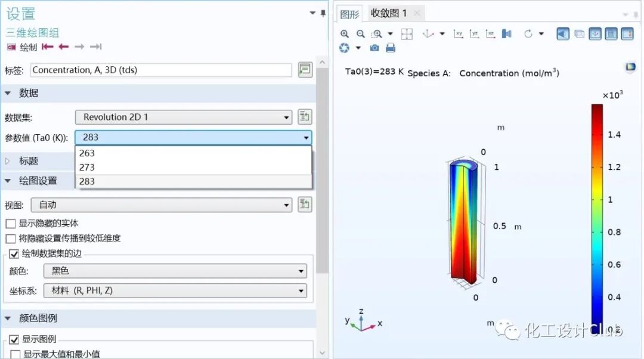Screen dimensions: 644x359
Task: Collapse the 数据 section
Action: 8,93
